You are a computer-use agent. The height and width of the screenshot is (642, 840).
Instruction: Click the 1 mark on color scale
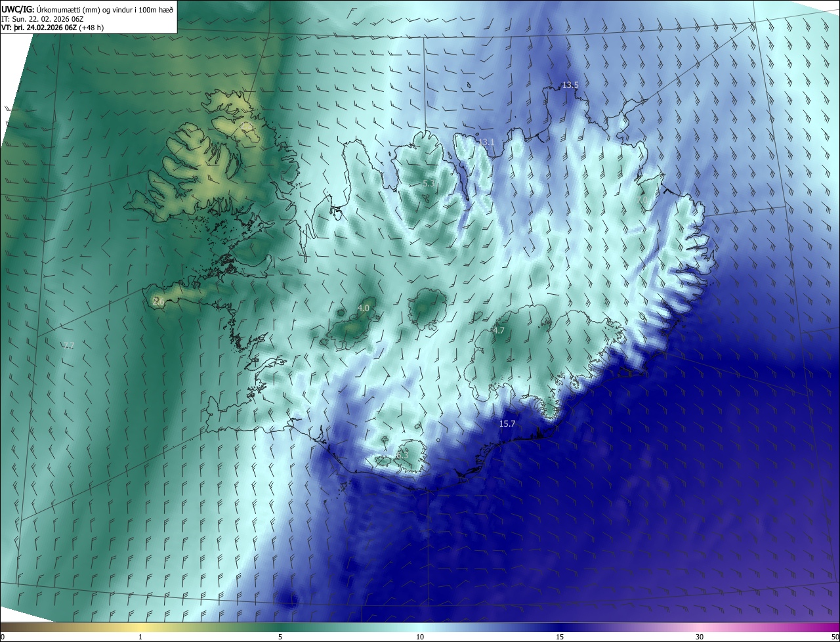pyautogui.click(x=140, y=637)
